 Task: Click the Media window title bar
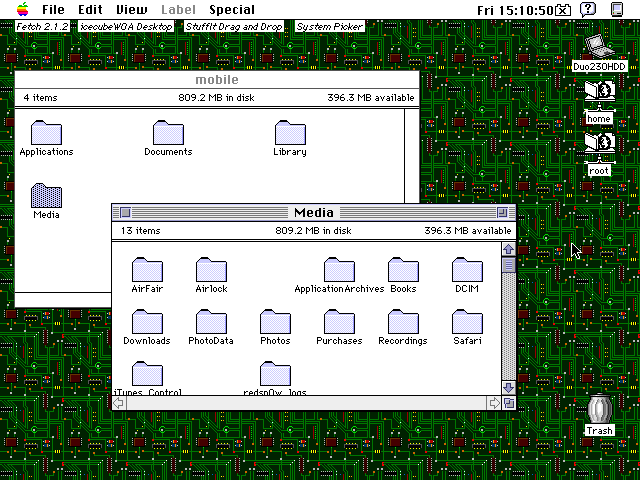click(314, 212)
